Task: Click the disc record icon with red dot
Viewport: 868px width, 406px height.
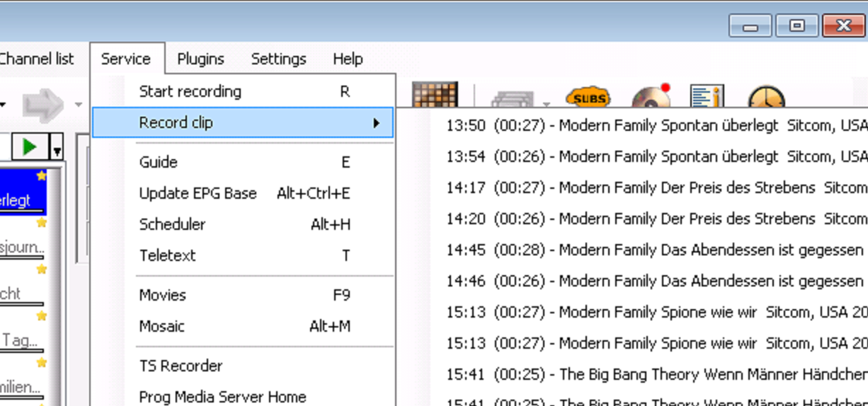Action: [x=651, y=98]
